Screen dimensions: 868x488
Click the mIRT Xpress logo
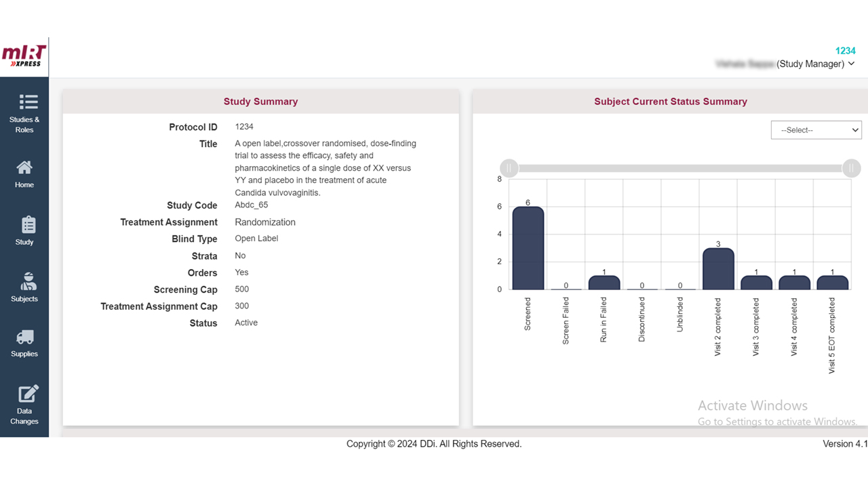[x=24, y=56]
